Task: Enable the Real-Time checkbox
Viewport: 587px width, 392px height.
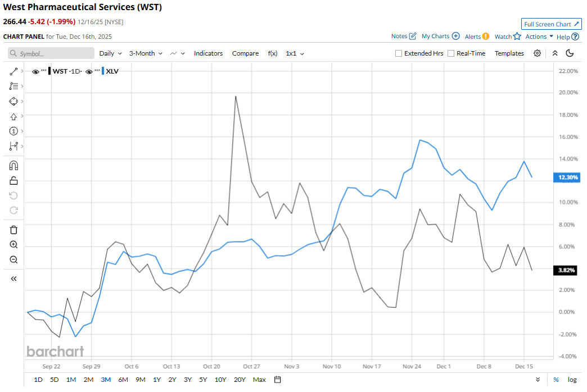Action: pyautogui.click(x=451, y=53)
